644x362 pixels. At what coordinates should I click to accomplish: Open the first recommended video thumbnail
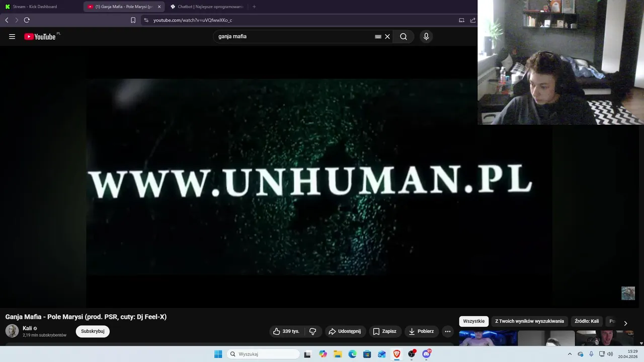pos(488,338)
